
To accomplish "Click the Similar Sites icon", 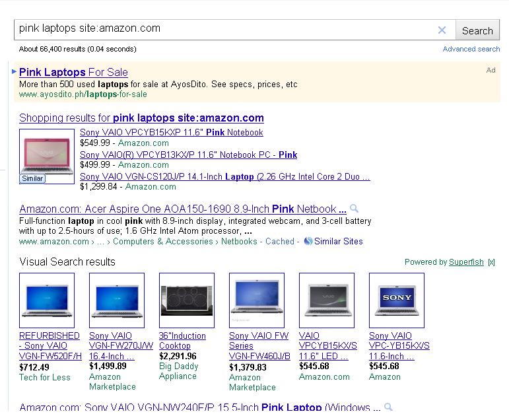I will [x=308, y=242].
